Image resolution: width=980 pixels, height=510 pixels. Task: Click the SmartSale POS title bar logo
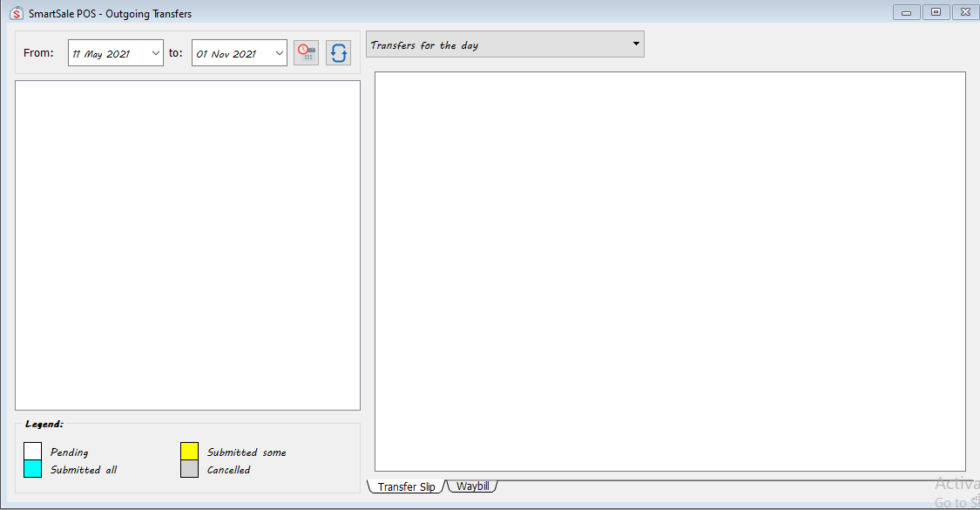(x=16, y=13)
